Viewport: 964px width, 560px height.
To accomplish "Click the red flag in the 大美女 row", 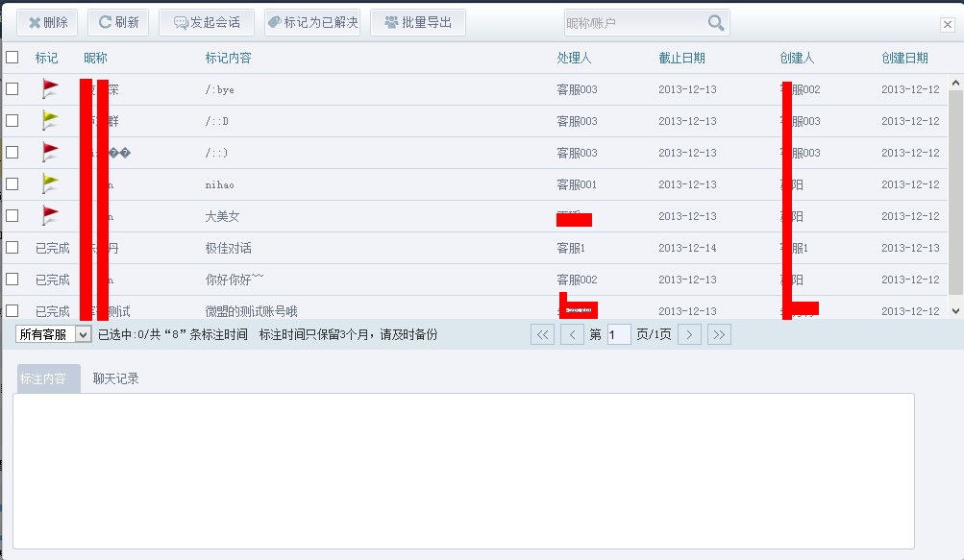I will [x=50, y=216].
